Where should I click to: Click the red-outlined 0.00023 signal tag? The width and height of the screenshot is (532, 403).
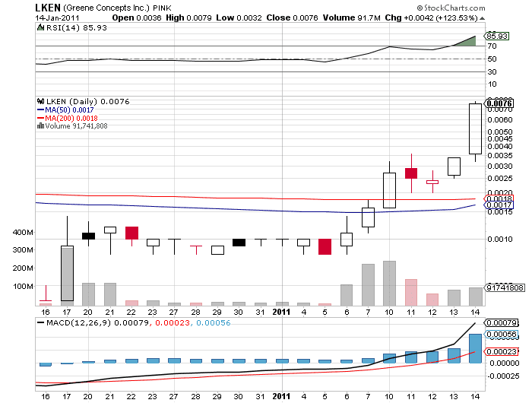click(502, 352)
